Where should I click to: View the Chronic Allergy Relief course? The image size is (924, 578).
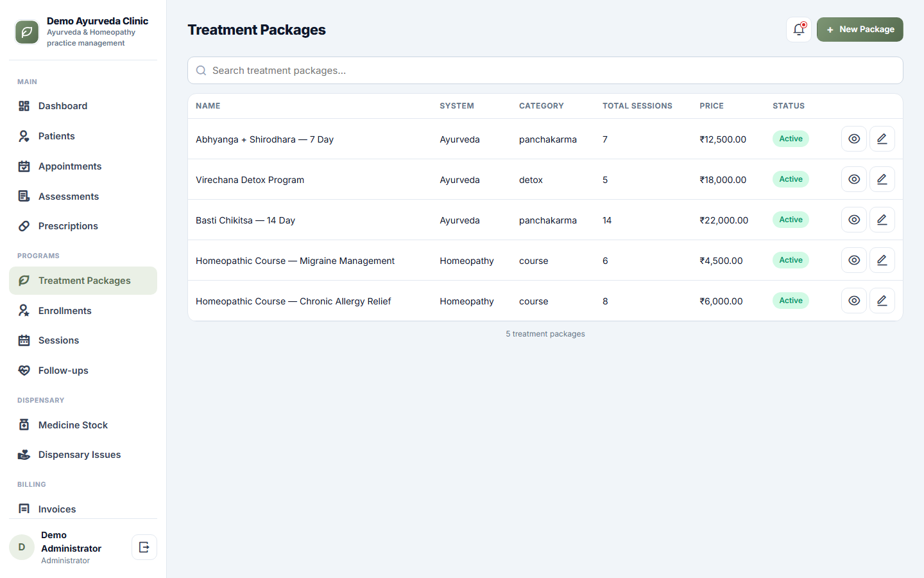coord(854,301)
